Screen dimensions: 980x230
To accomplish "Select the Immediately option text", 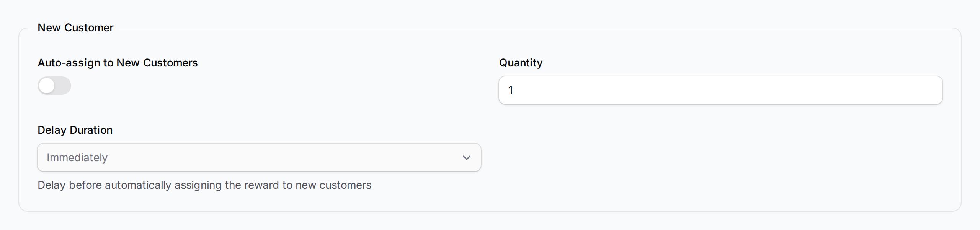I will coord(77,157).
